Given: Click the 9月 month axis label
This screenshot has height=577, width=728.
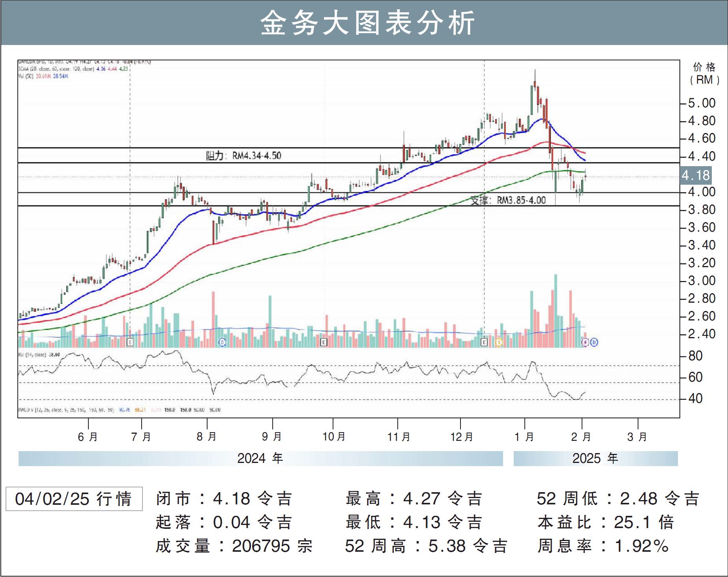Looking at the screenshot, I should point(272,437).
